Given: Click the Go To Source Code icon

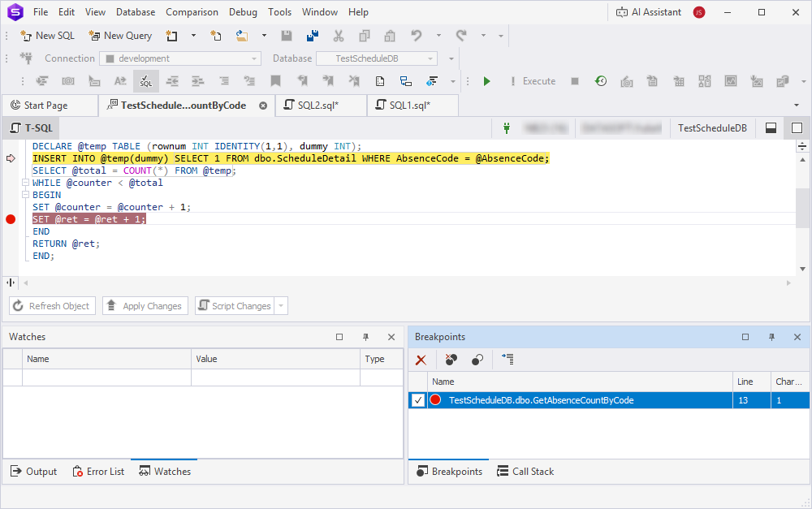Looking at the screenshot, I should (x=508, y=360).
